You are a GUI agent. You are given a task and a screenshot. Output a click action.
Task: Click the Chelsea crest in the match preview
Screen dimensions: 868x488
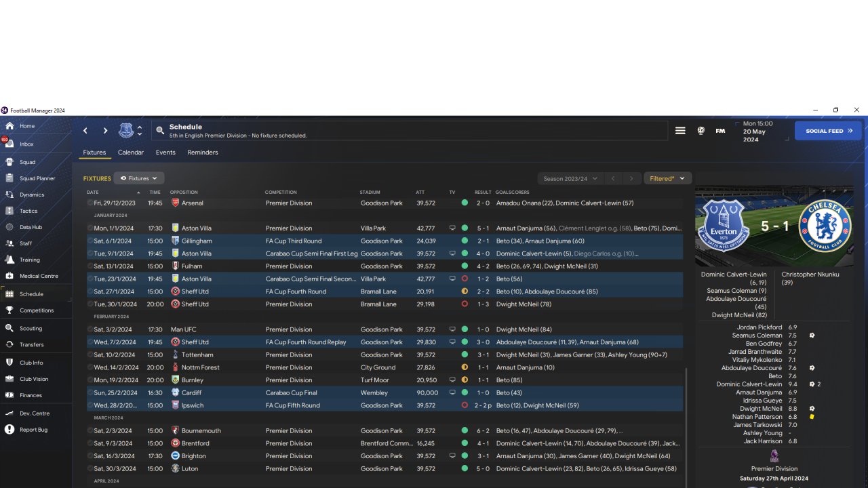click(x=824, y=226)
